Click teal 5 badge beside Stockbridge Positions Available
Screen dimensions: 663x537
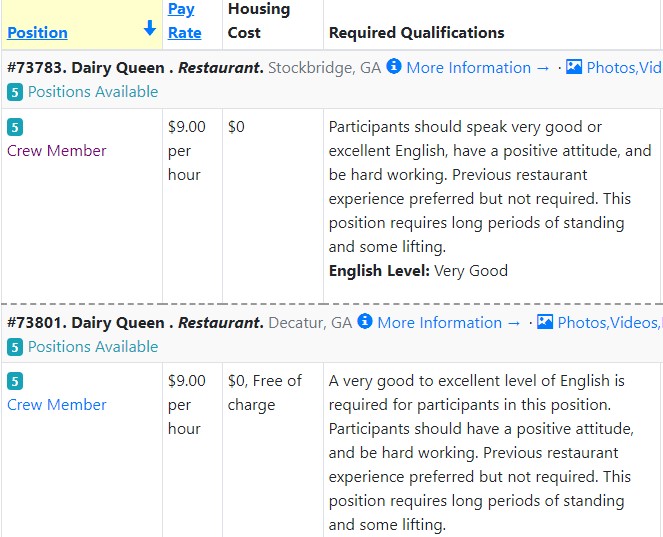coord(15,92)
